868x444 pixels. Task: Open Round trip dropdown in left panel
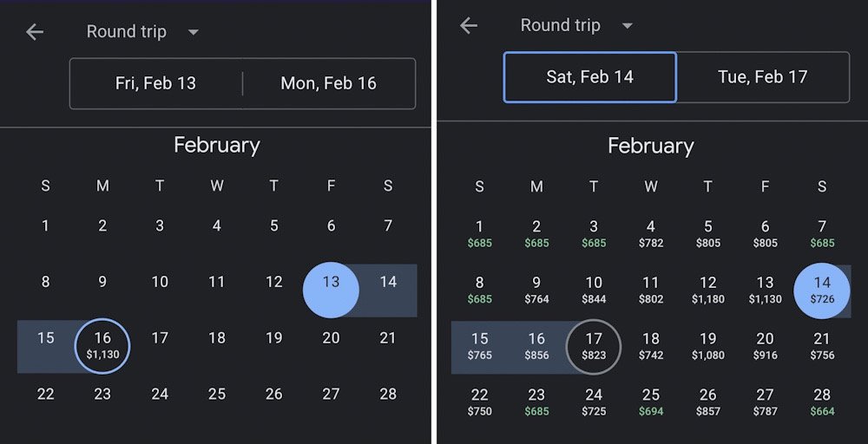coord(143,32)
